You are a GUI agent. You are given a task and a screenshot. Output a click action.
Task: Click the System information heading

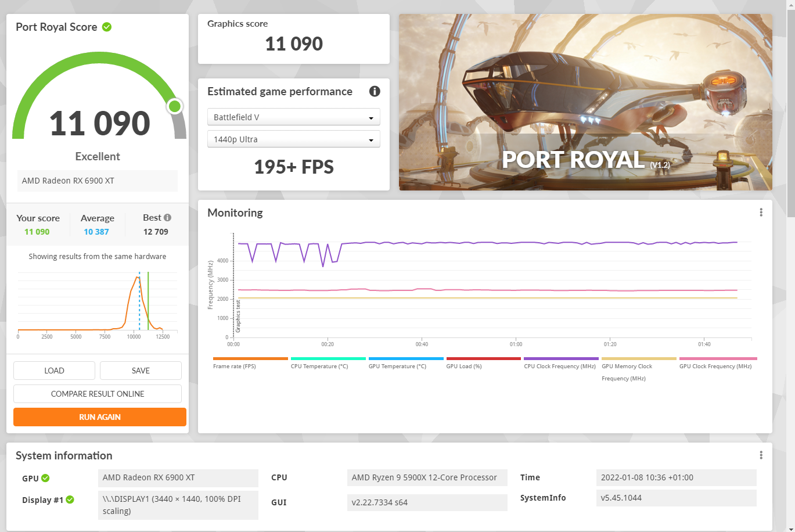click(64, 455)
